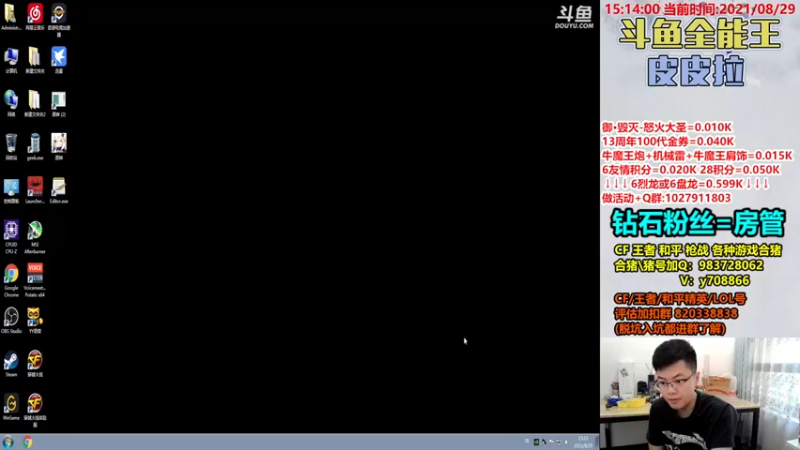Select the geek.exe shortcut

point(35,147)
